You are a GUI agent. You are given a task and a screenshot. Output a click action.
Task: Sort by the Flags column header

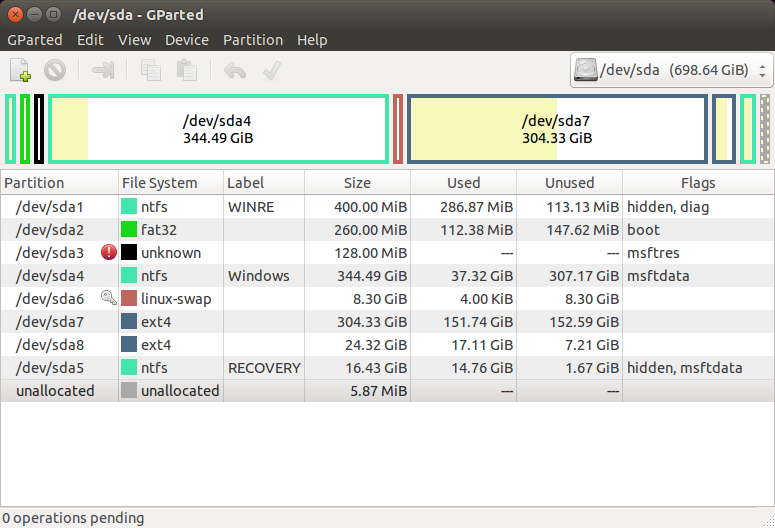(698, 183)
